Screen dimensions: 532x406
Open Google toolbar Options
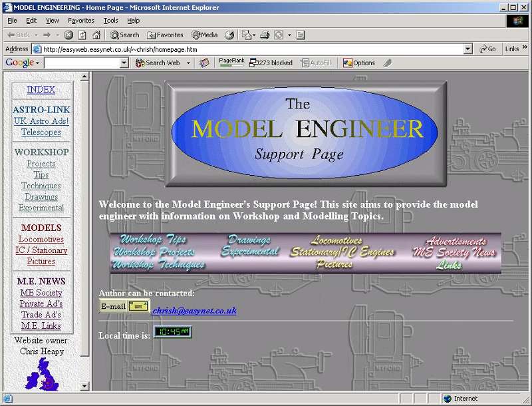[x=358, y=63]
